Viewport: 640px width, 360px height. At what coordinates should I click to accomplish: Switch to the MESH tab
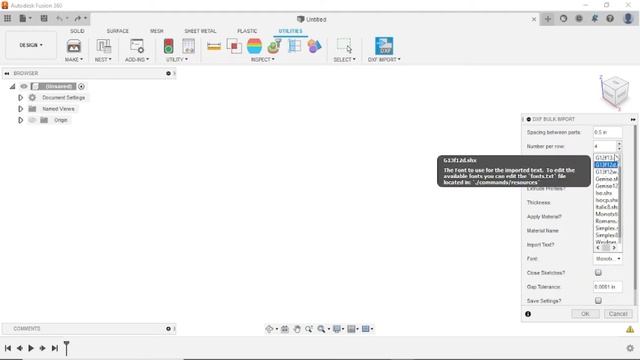coord(156,31)
